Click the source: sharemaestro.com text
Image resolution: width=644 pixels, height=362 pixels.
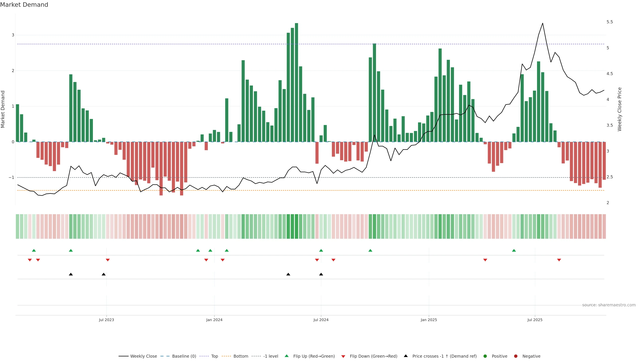click(609, 305)
